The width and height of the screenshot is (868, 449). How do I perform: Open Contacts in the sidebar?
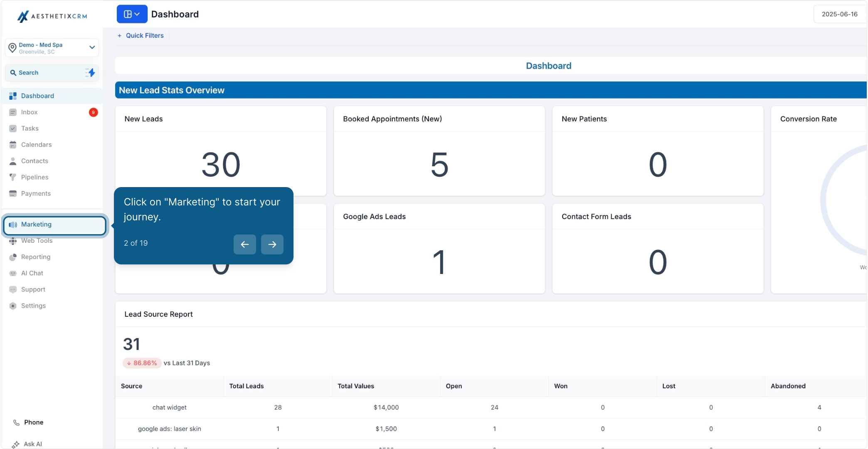pos(52,161)
